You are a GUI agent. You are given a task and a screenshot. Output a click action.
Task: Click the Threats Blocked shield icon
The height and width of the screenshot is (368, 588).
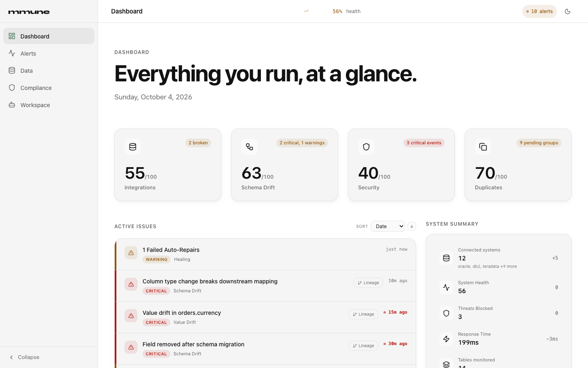[x=446, y=313]
